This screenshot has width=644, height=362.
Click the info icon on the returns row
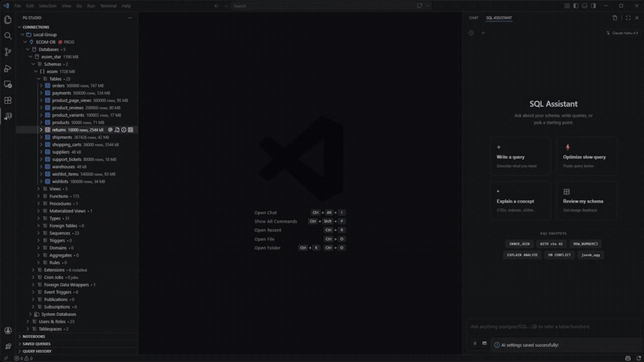[x=124, y=130]
